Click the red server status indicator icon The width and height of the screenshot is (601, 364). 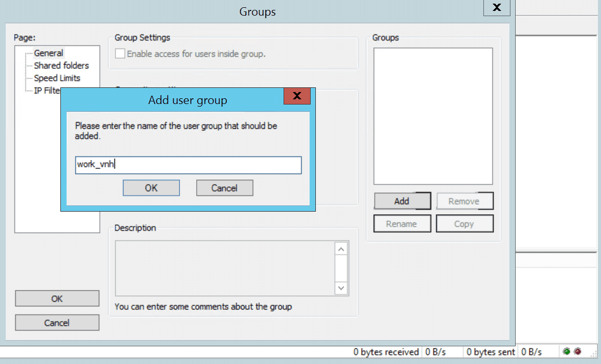tap(577, 351)
